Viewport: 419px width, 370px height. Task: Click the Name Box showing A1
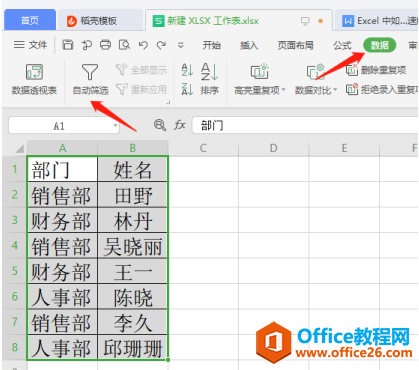(x=59, y=126)
